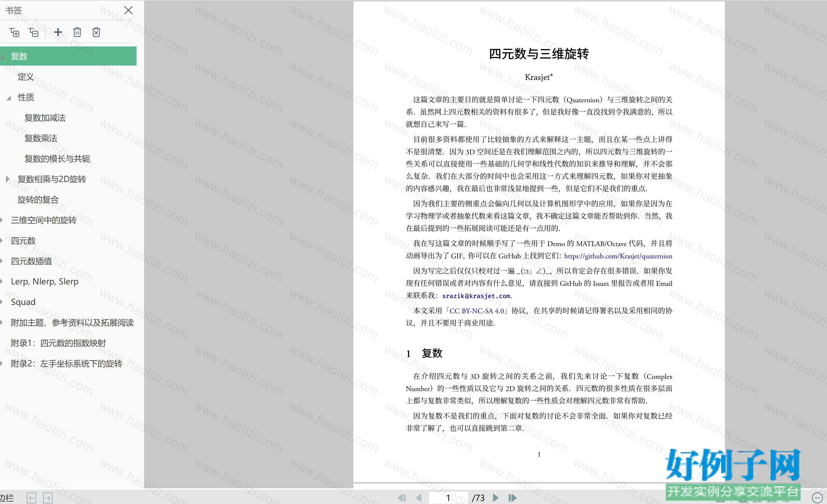
Task: Expand the Squad bookmark node
Action: (x=2, y=302)
